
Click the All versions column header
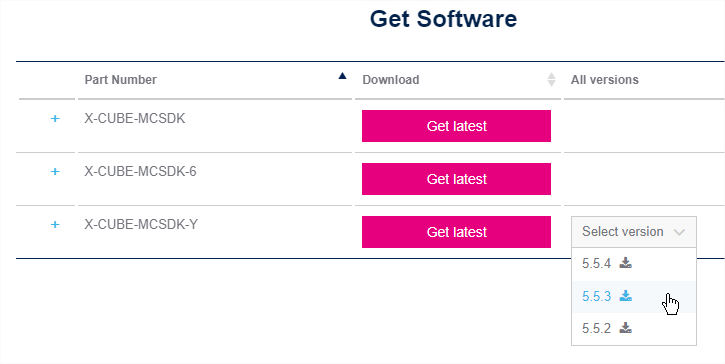(605, 80)
